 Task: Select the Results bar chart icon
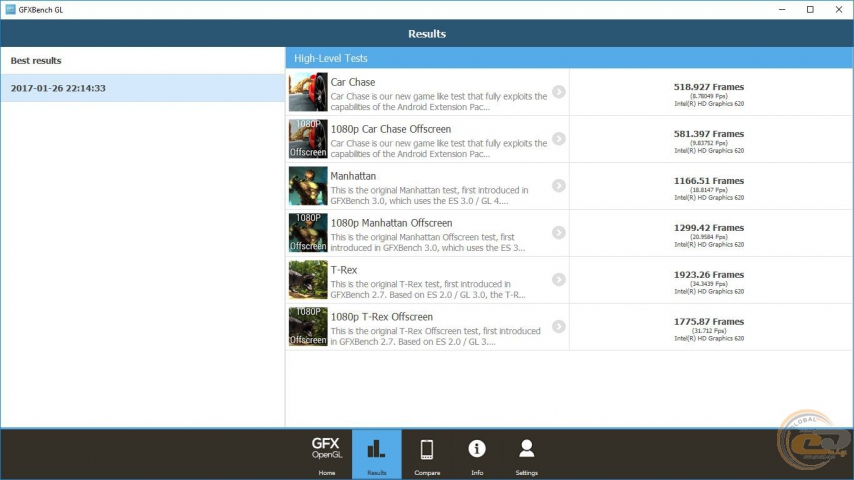point(376,454)
